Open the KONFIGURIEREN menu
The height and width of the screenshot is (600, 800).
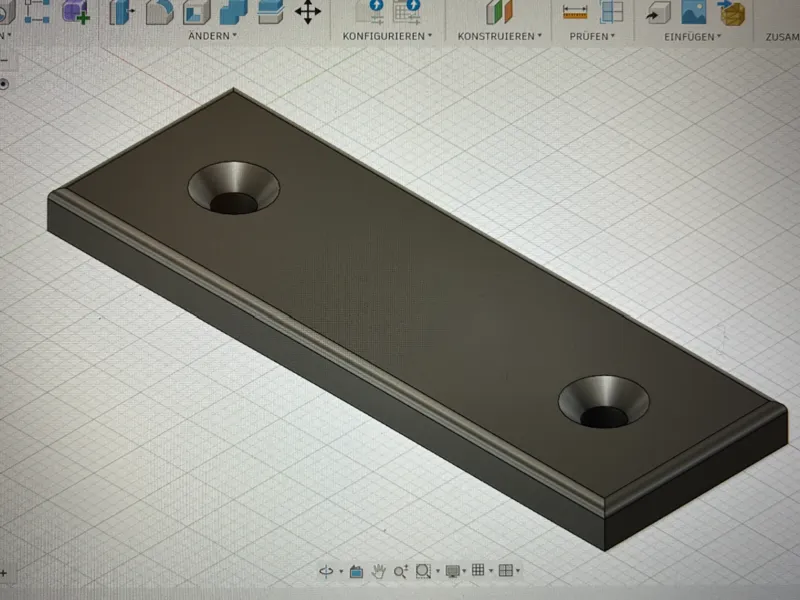coord(387,36)
